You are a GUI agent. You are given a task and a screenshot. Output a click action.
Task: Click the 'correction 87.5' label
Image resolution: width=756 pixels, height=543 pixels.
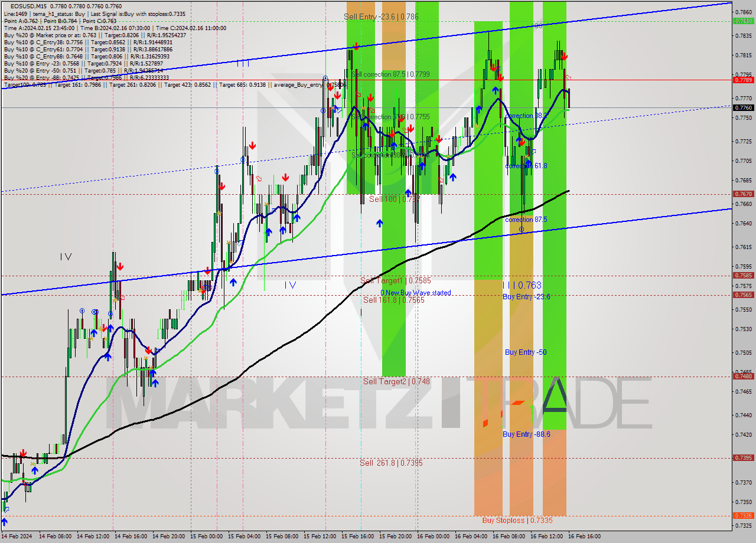tap(526, 220)
